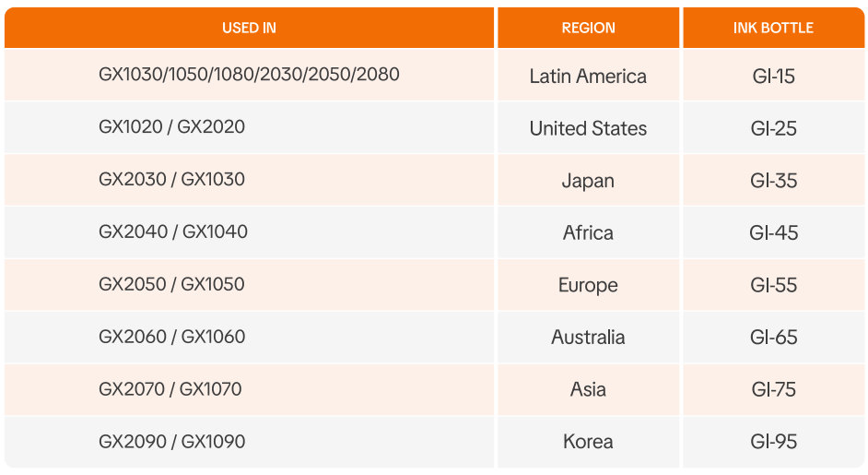Select the GI-45 ink bottle cell
Viewport: 868px width, 475px height.
(773, 233)
